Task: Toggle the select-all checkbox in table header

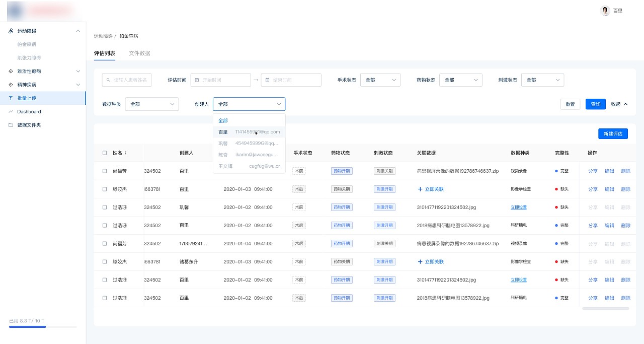Action: tap(105, 153)
